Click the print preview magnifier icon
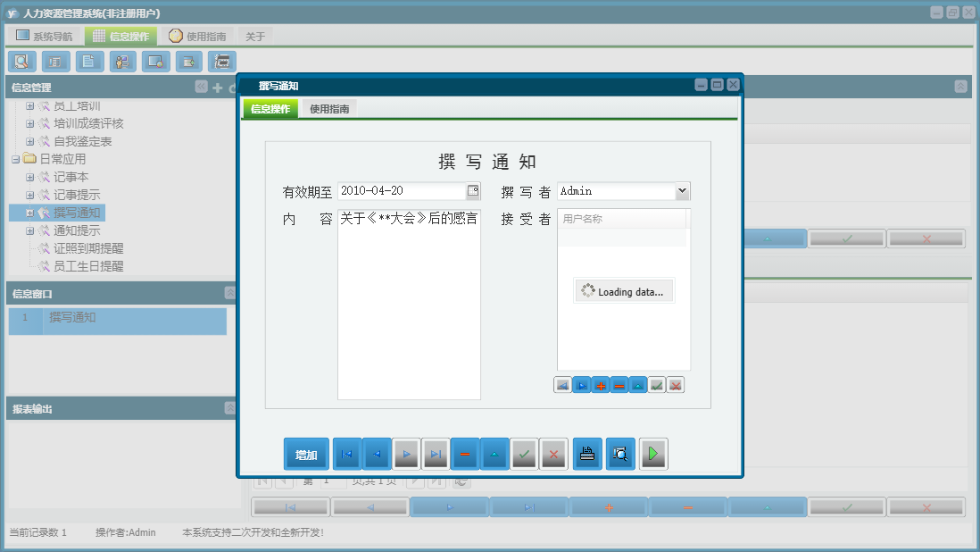This screenshot has height=552, width=980. 620,454
